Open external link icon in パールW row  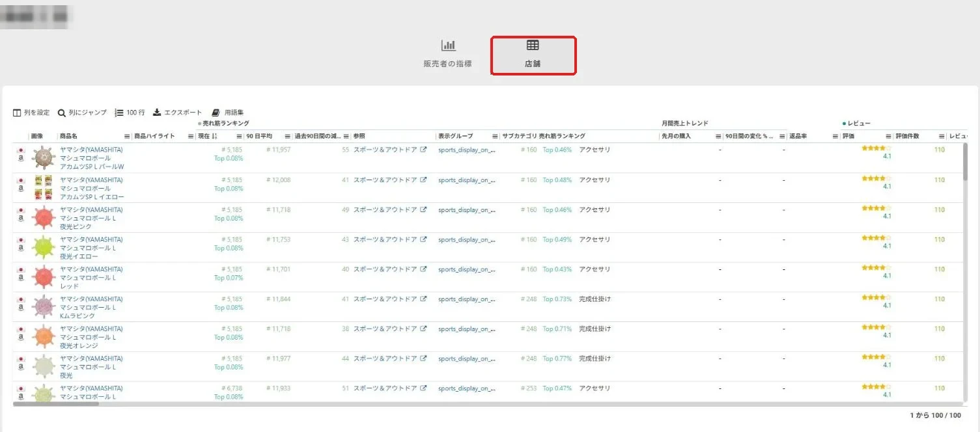pos(423,150)
